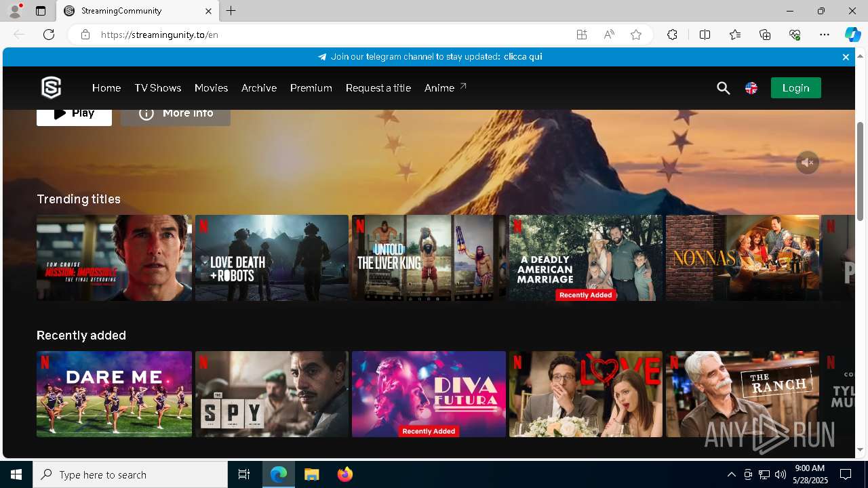Open Nonnas thumbnail
868x488 pixels.
743,258
